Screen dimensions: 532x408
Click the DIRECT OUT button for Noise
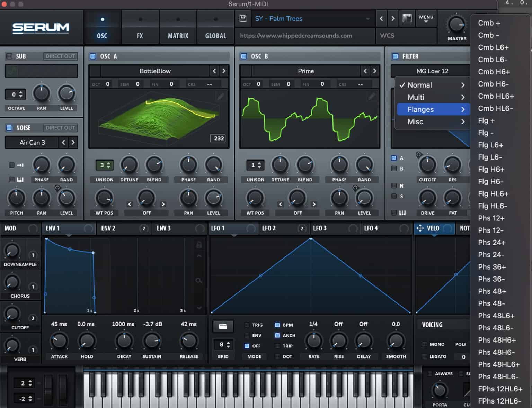(x=60, y=128)
